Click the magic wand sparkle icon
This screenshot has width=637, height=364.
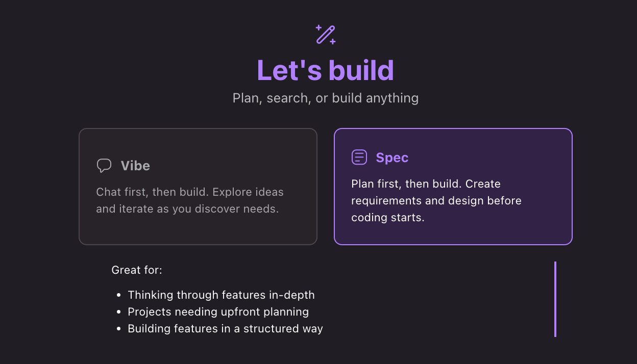(x=326, y=34)
